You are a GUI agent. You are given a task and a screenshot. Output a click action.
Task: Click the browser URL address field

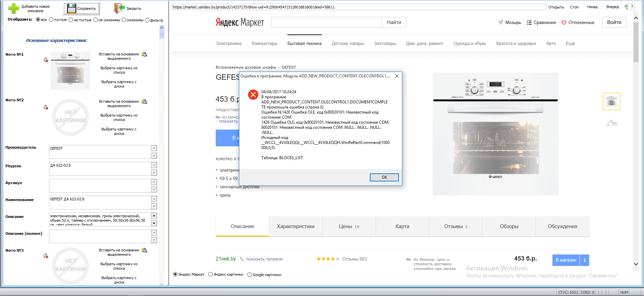pos(359,7)
